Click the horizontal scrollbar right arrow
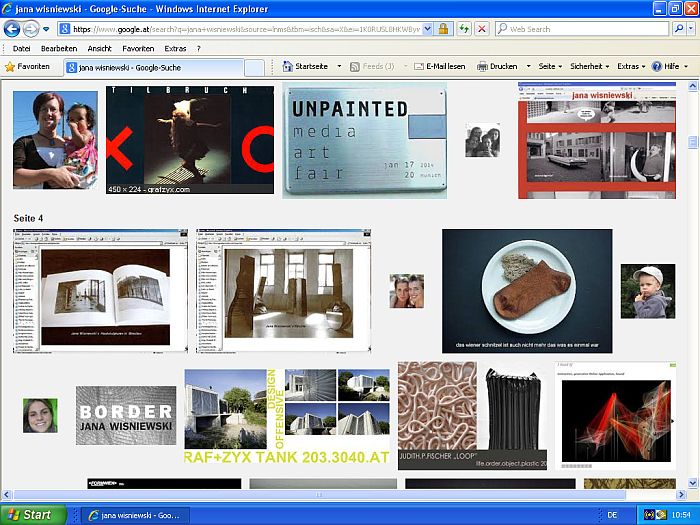Image resolution: width=700 pixels, height=525 pixels. tap(681, 495)
